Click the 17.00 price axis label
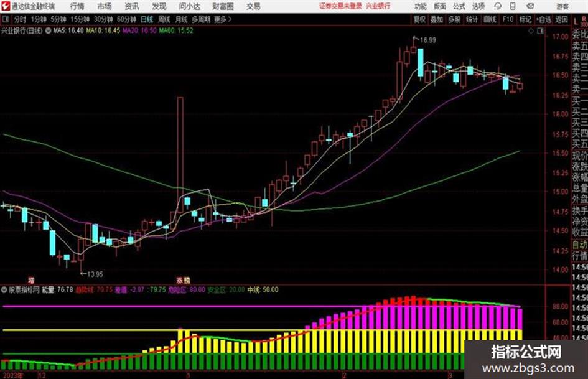 click(561, 37)
